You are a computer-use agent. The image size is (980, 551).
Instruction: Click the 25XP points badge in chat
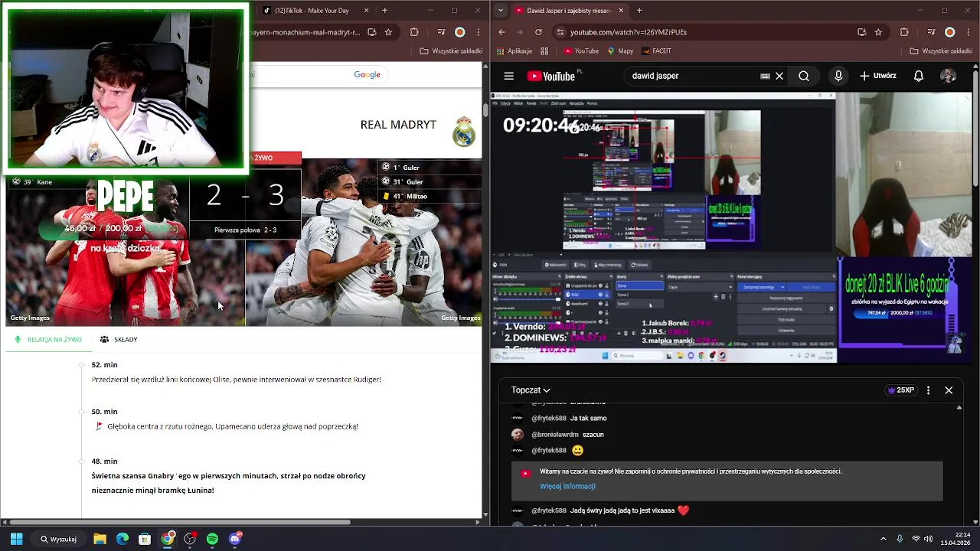tap(900, 390)
